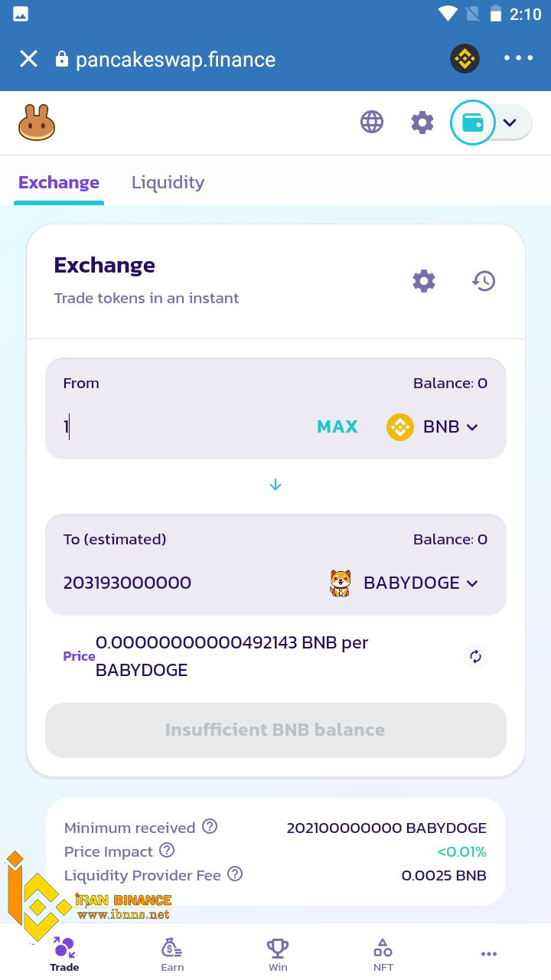
Task: Click help icon beside Price Impact
Action: (x=167, y=851)
